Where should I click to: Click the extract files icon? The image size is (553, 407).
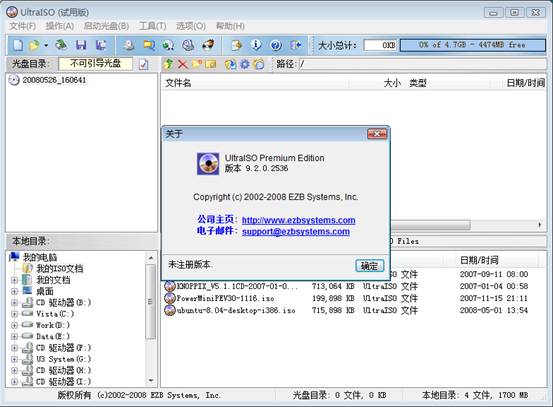tap(230, 64)
